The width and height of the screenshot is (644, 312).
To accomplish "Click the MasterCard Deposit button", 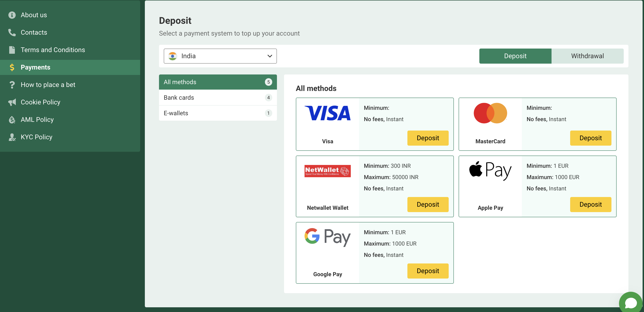I will (x=590, y=138).
